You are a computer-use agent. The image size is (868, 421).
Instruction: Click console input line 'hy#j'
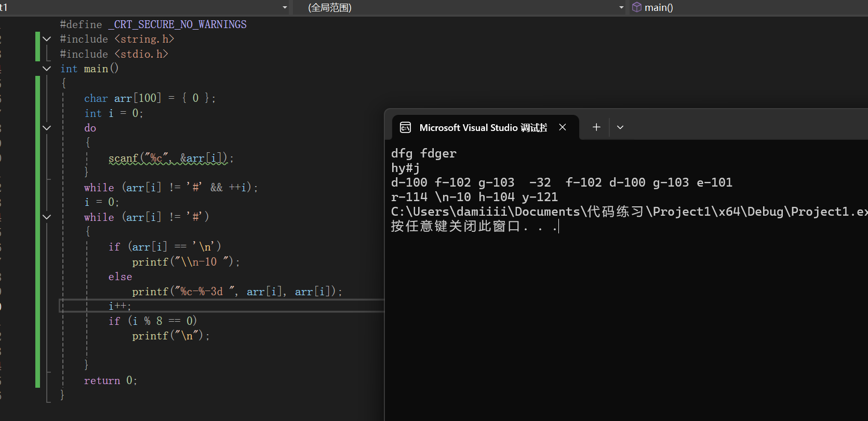(x=405, y=168)
